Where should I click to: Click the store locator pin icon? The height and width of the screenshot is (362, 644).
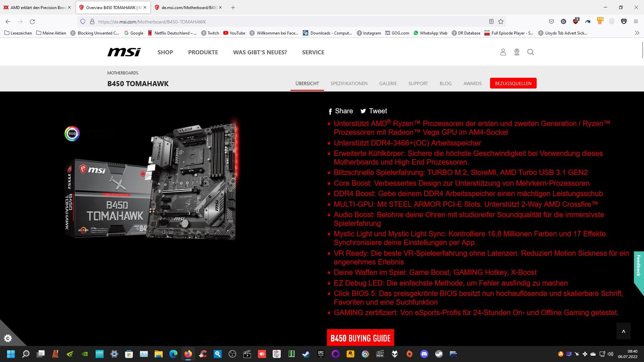pos(517,52)
